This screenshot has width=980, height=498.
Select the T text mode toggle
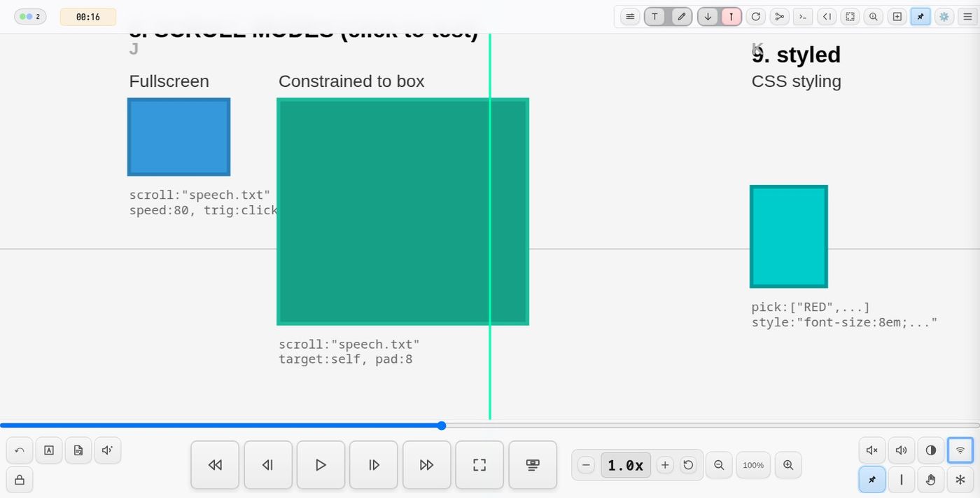point(654,17)
